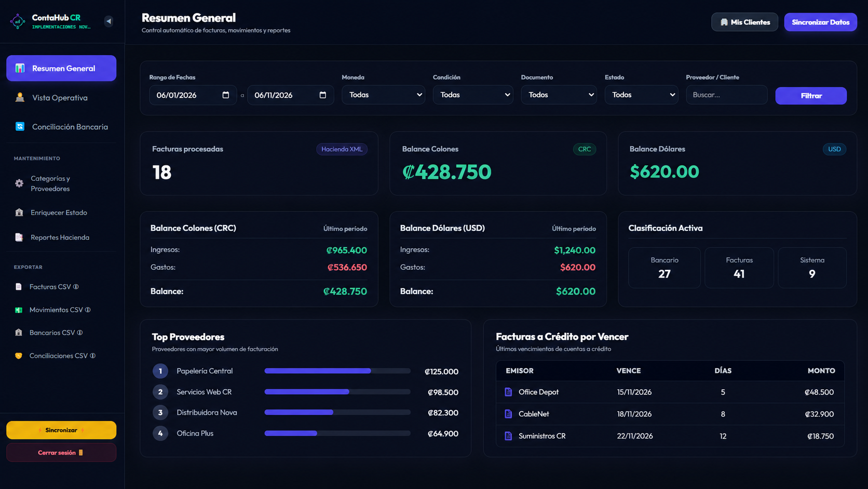This screenshot has width=868, height=489.
Task: Click the Facturas CSV file icon
Action: (19, 287)
